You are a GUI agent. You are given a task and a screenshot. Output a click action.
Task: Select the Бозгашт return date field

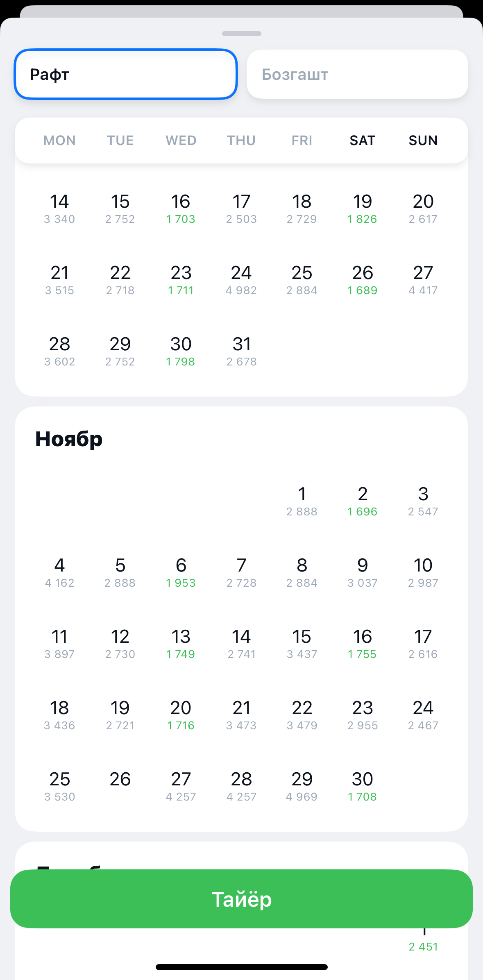pos(357,74)
